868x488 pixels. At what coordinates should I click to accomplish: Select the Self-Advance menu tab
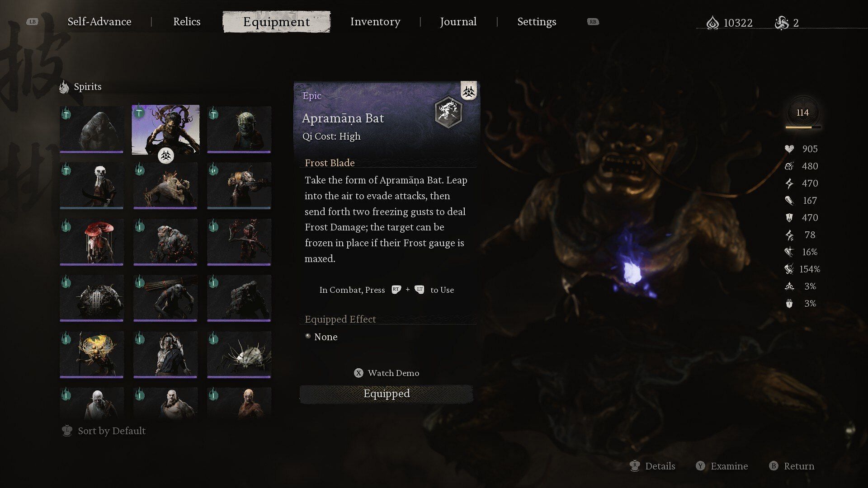[x=99, y=21]
